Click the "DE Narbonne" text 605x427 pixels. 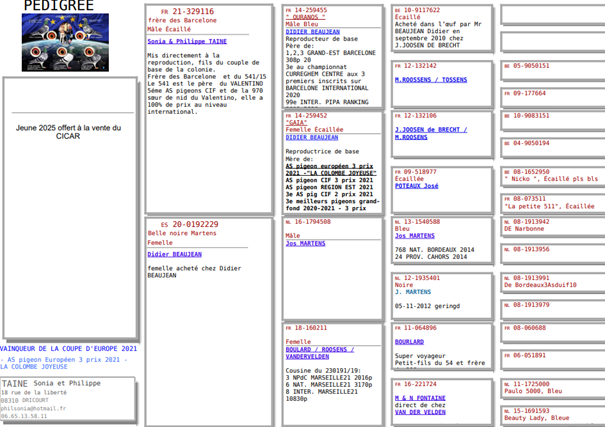tap(524, 229)
